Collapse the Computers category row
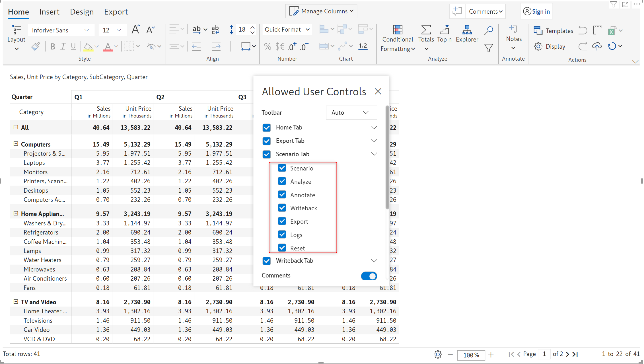Image resolution: width=644 pixels, height=364 pixels. point(16,144)
